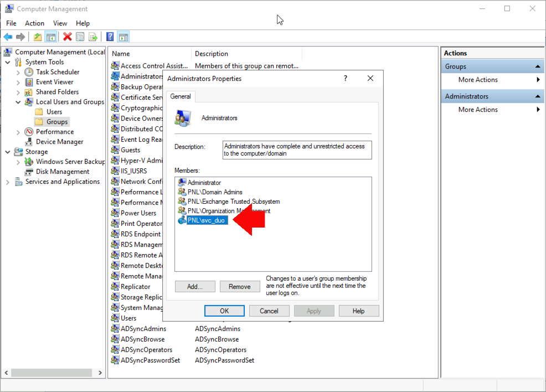546x392 pixels.
Task: Close the Administrators Properties dialog
Action: tap(370, 78)
